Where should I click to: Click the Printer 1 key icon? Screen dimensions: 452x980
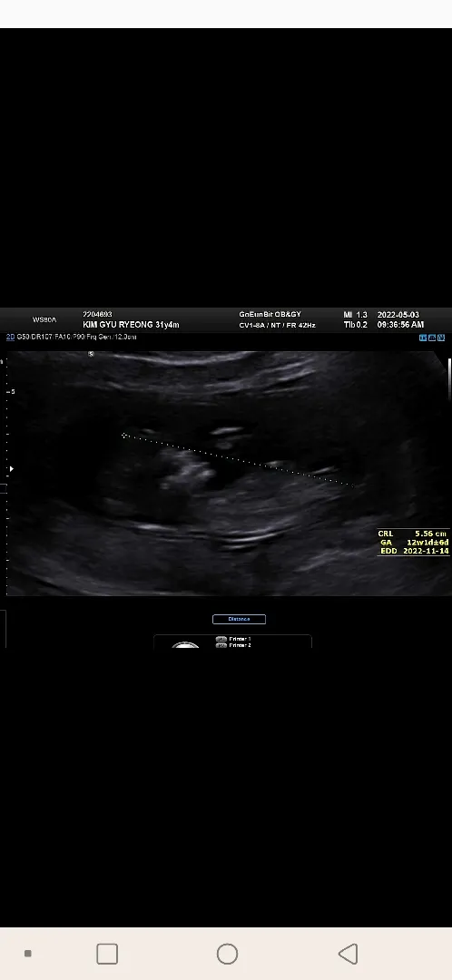coord(221,640)
